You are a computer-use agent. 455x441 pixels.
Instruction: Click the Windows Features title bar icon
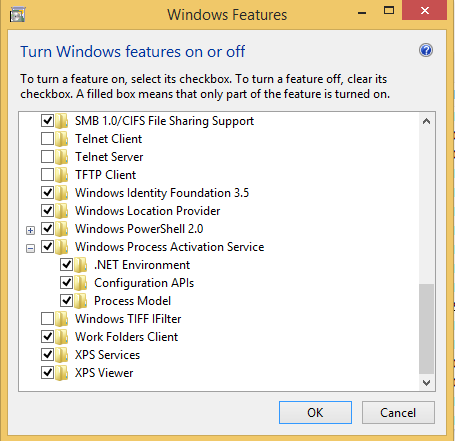click(x=17, y=15)
